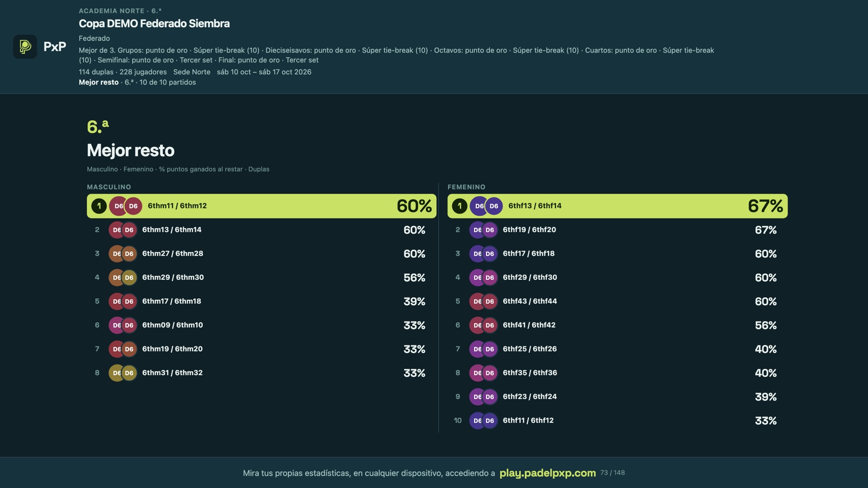Select the 6thm31 / 6thm32 pair name
The image size is (868, 488).
173,373
